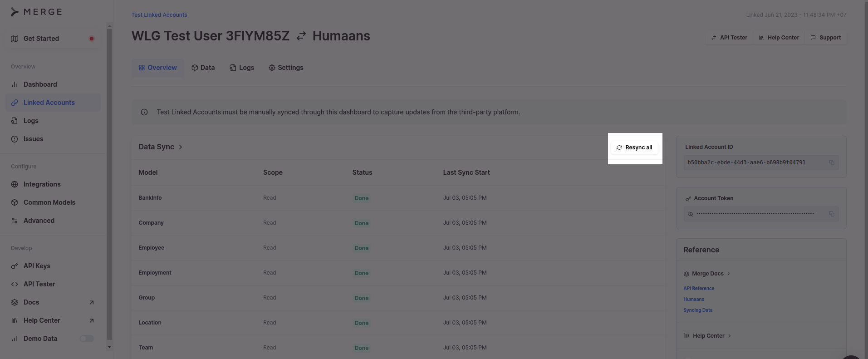The image size is (868, 359).
Task: Open API Keys page
Action: coord(53,266)
